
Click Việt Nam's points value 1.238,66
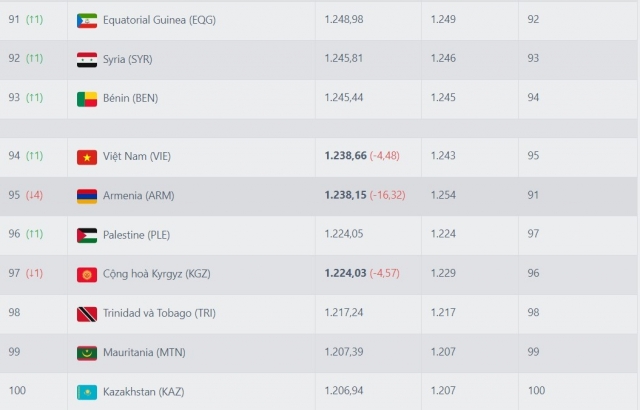(x=345, y=155)
